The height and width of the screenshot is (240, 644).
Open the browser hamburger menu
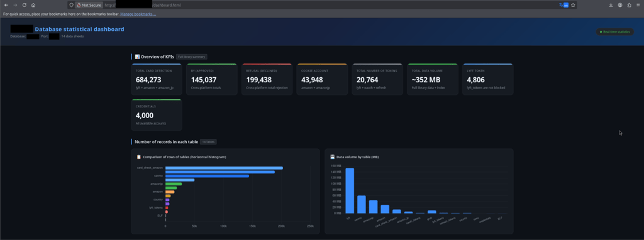638,5
